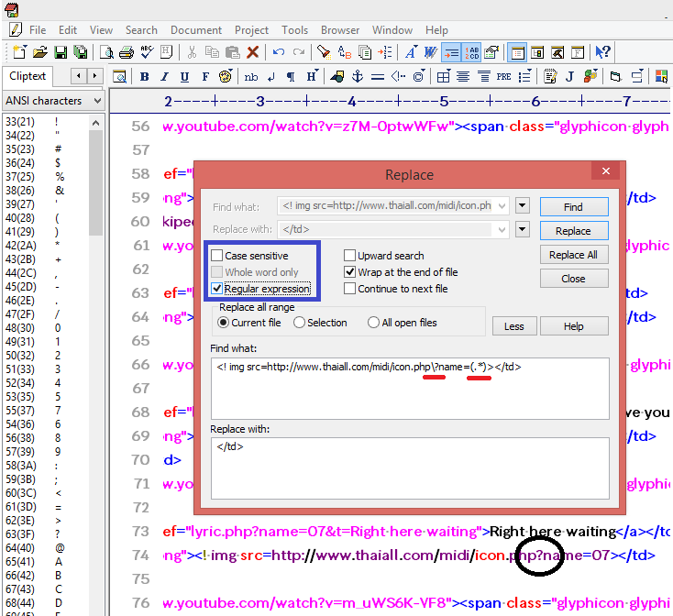Image resolution: width=673 pixels, height=616 pixels.
Task: Click the Open file folder icon
Action: pyautogui.click(x=39, y=52)
